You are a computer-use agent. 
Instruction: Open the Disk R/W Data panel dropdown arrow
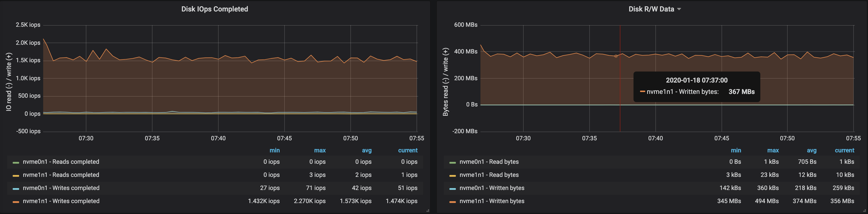(679, 10)
